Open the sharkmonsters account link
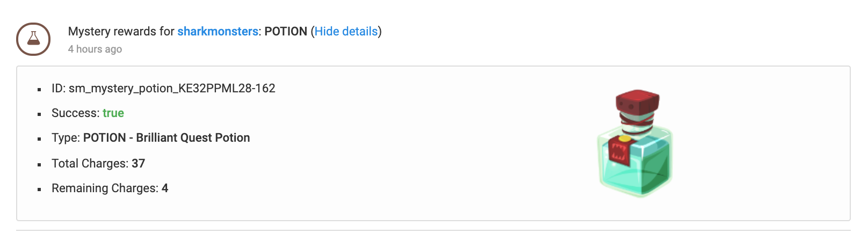This screenshot has width=868, height=233. [x=218, y=32]
